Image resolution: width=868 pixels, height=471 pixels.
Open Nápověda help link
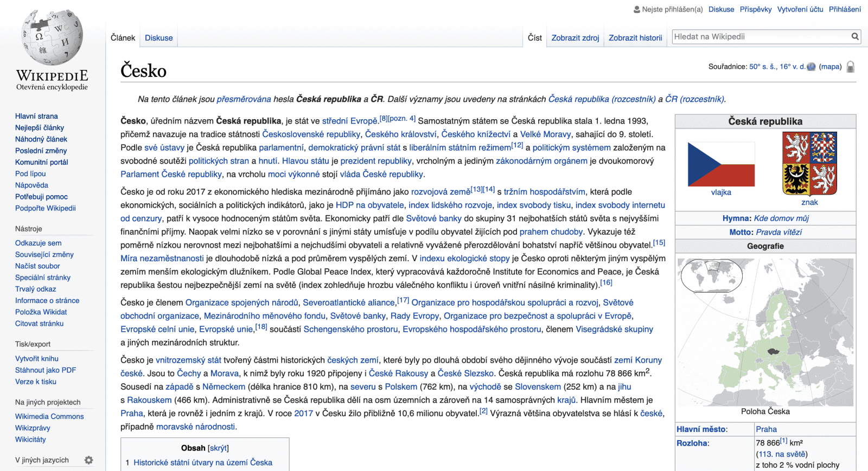(x=31, y=185)
